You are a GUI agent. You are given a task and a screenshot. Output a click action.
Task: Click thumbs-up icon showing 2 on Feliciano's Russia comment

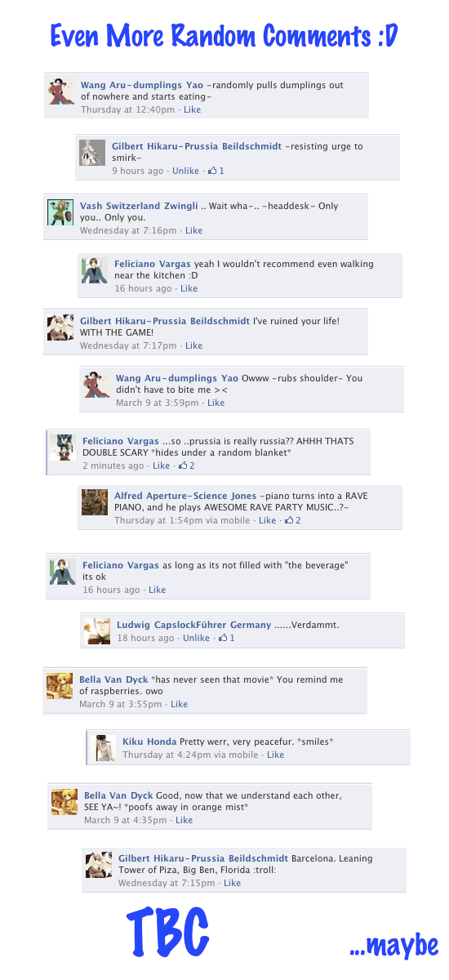click(183, 465)
